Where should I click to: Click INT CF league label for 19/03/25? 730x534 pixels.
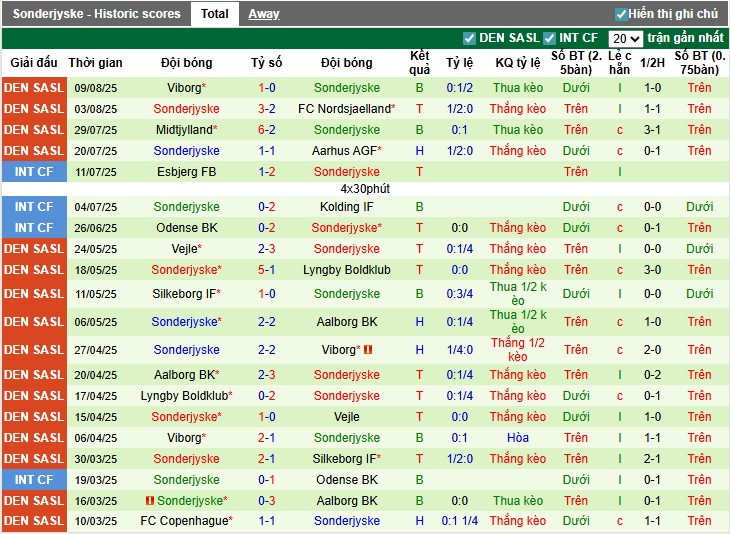(x=34, y=480)
